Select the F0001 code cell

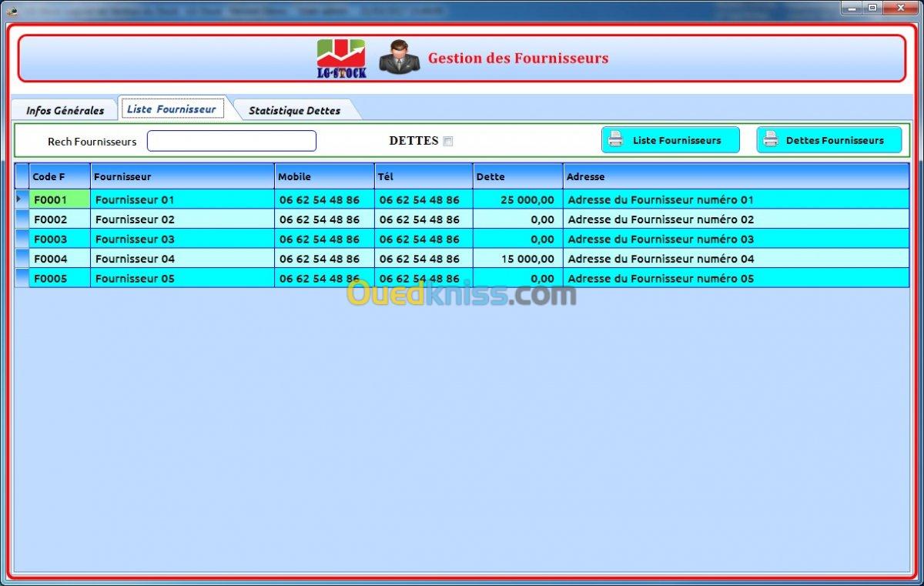[59, 199]
